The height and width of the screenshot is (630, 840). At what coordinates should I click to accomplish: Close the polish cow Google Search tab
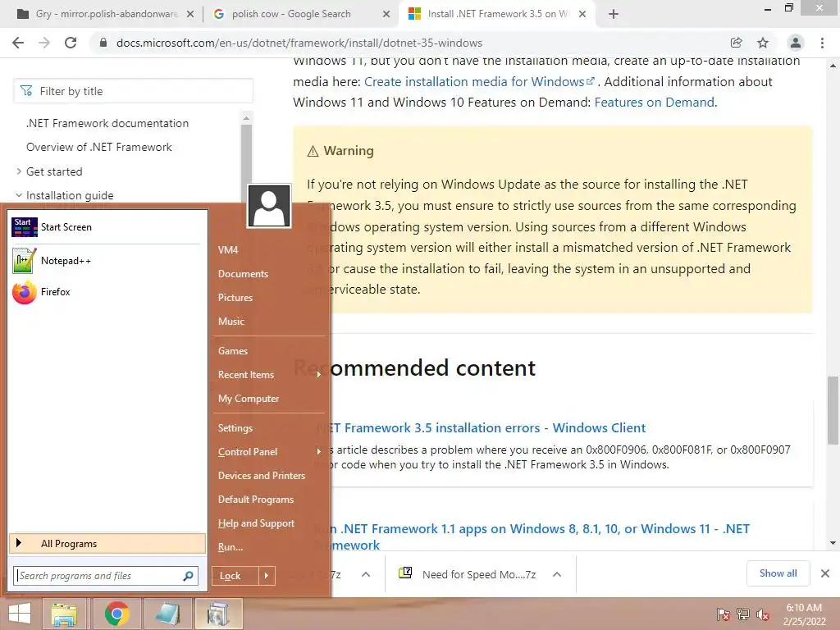[x=386, y=14]
